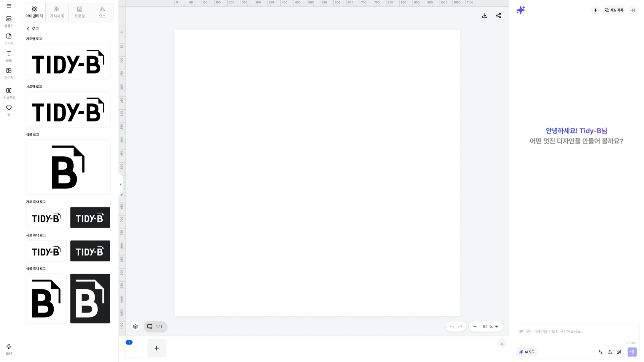
Task: Click the blank design canvas
Action: point(317,173)
